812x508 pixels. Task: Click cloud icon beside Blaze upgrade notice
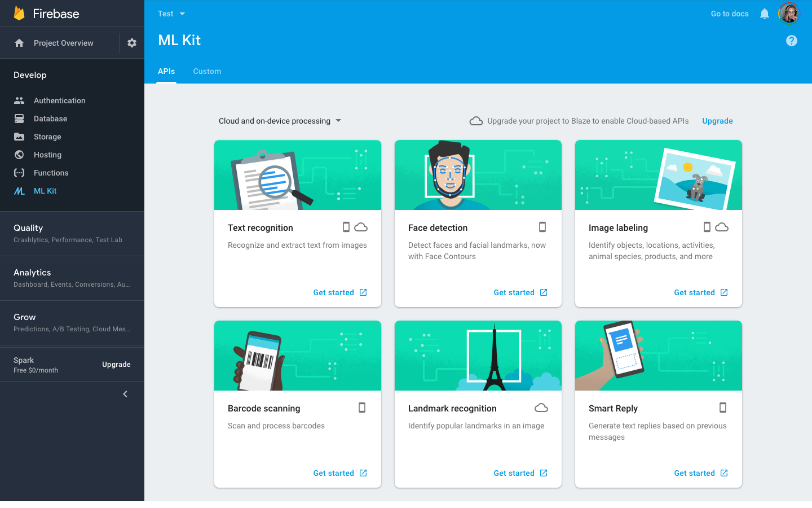(476, 121)
